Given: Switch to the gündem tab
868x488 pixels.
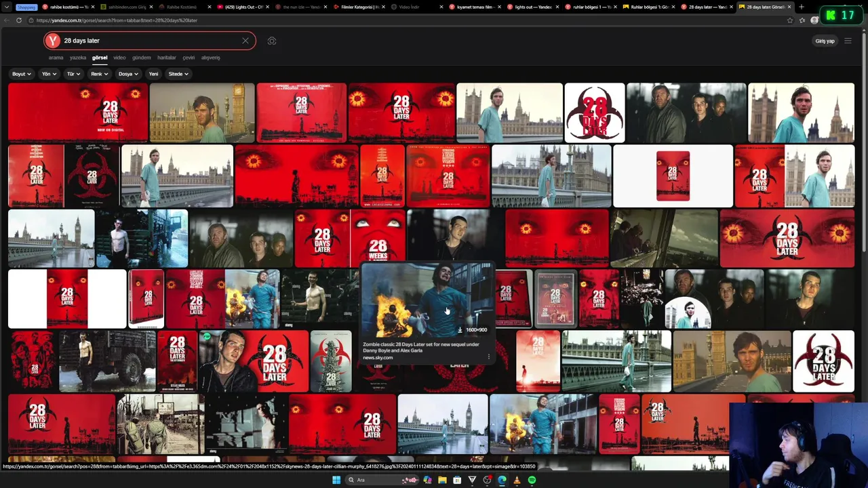Looking at the screenshot, I should pyautogui.click(x=141, y=58).
